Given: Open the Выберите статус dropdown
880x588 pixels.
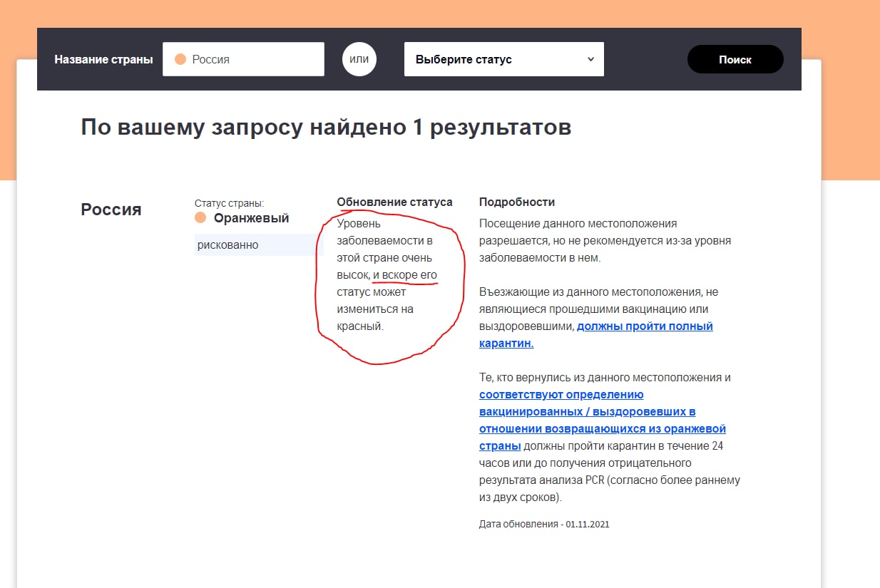Looking at the screenshot, I should click(x=503, y=59).
